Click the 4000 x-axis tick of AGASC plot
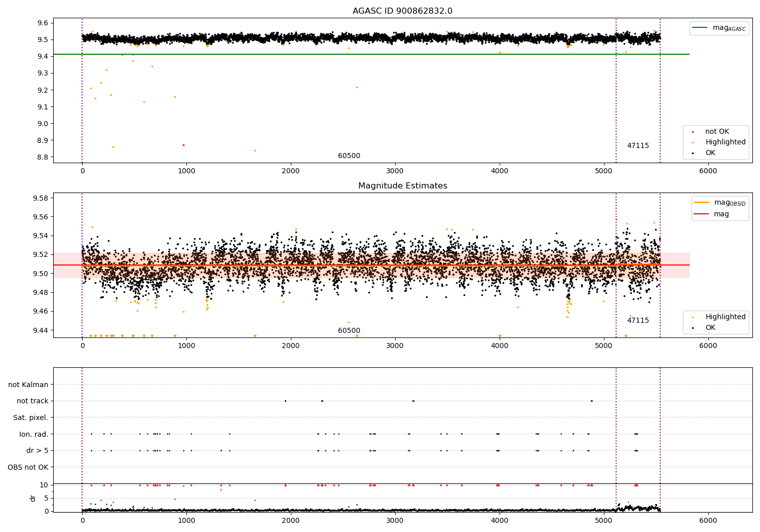760x532 pixels. coord(500,171)
